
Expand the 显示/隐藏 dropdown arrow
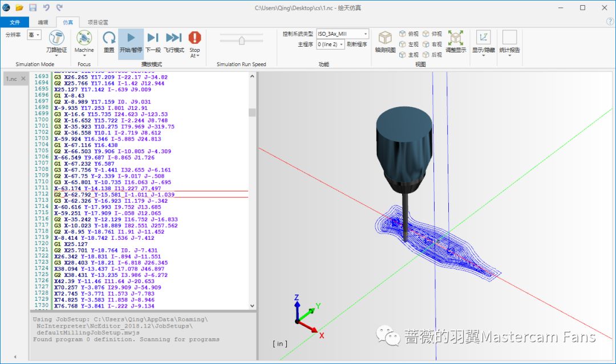(483, 56)
